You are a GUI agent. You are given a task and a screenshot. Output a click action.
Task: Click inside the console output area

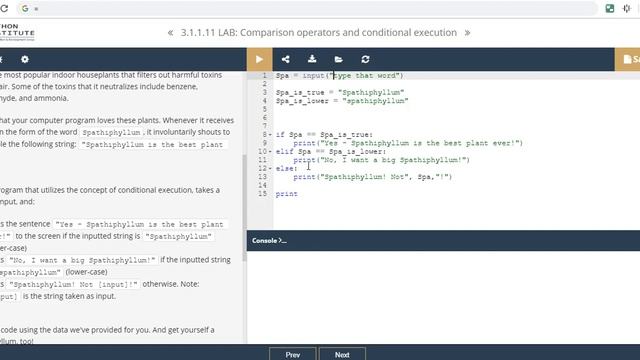pyautogui.click(x=443, y=297)
